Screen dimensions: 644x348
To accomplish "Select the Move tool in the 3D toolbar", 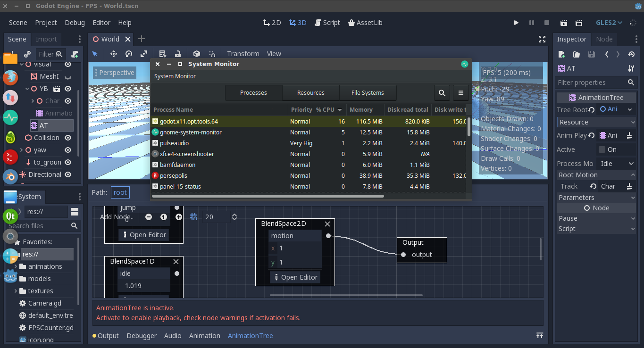I will (113, 54).
